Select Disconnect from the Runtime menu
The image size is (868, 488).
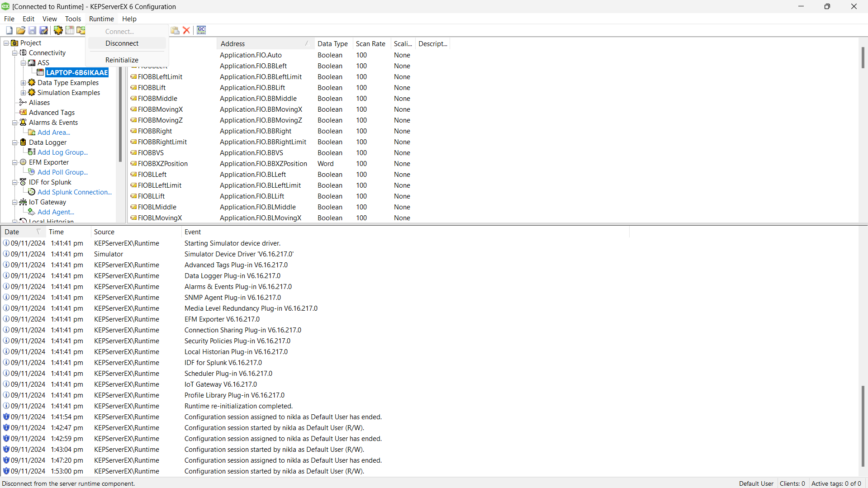[122, 43]
